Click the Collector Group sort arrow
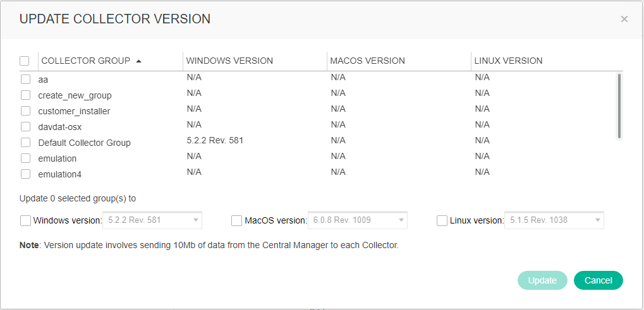 [x=138, y=61]
